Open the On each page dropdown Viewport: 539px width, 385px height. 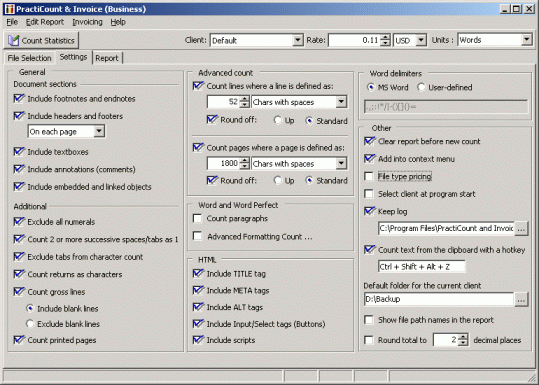point(99,131)
